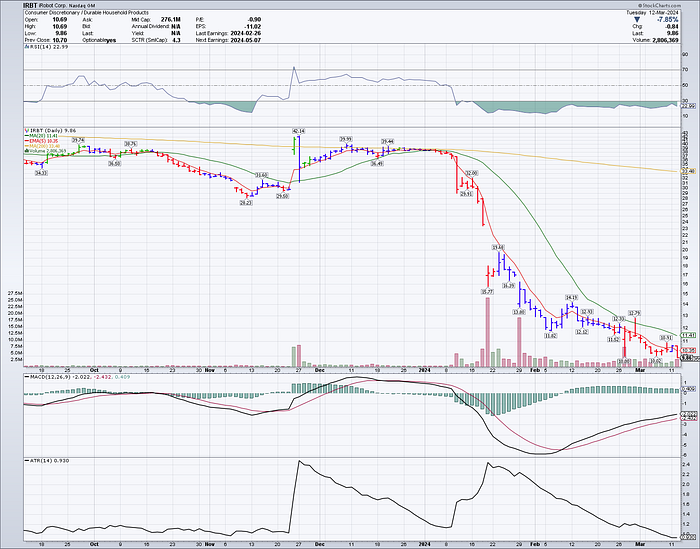Click the yellow 33.40 MA(200) tag on price axis
700x549 pixels.
coord(688,171)
